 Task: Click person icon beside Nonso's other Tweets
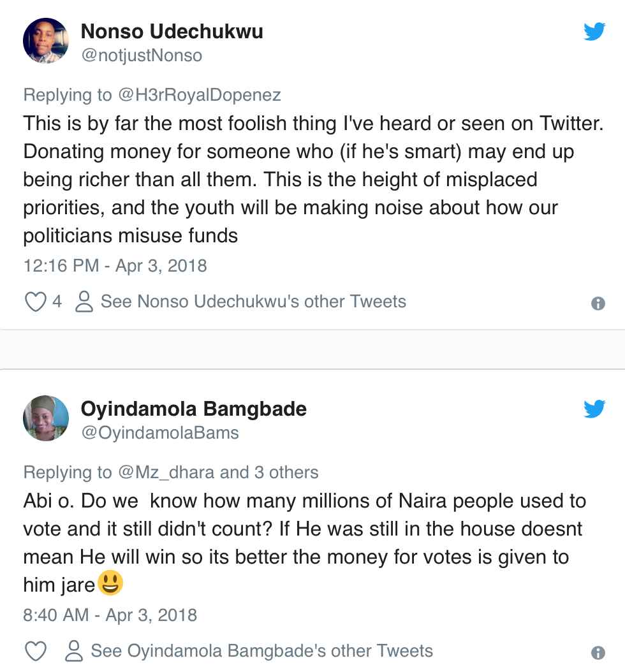[84, 302]
